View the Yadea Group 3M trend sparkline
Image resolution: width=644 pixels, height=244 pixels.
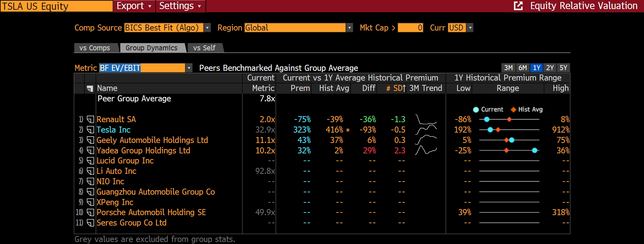[x=426, y=150]
